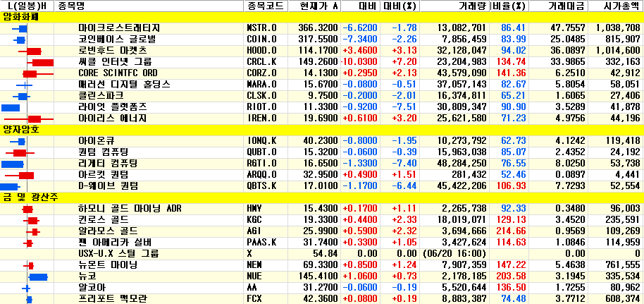Select the 암화화폐 group row
The height and width of the screenshot is (304, 644).
(322, 17)
